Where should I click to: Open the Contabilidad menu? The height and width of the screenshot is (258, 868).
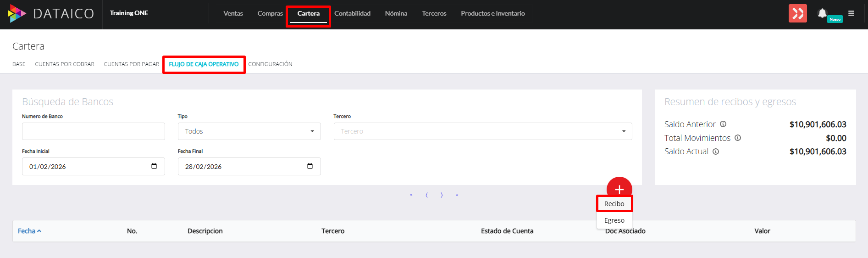coord(352,13)
